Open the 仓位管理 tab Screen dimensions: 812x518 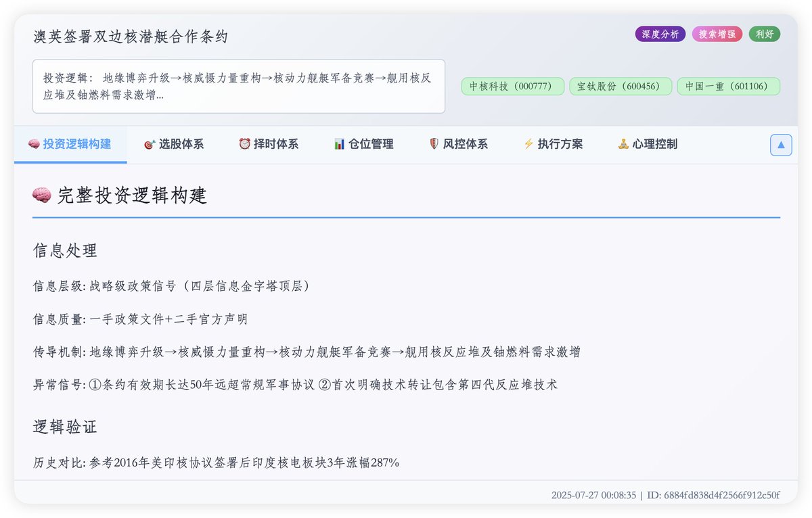(x=363, y=144)
